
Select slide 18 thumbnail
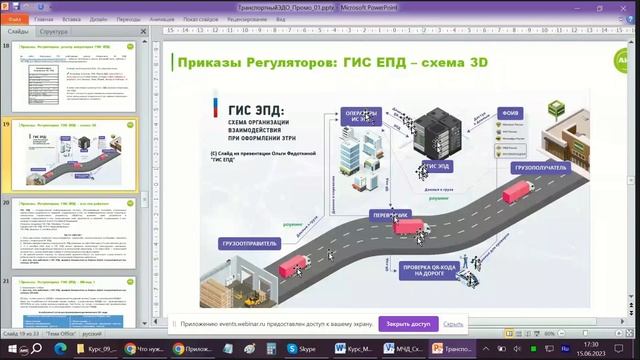(73, 76)
